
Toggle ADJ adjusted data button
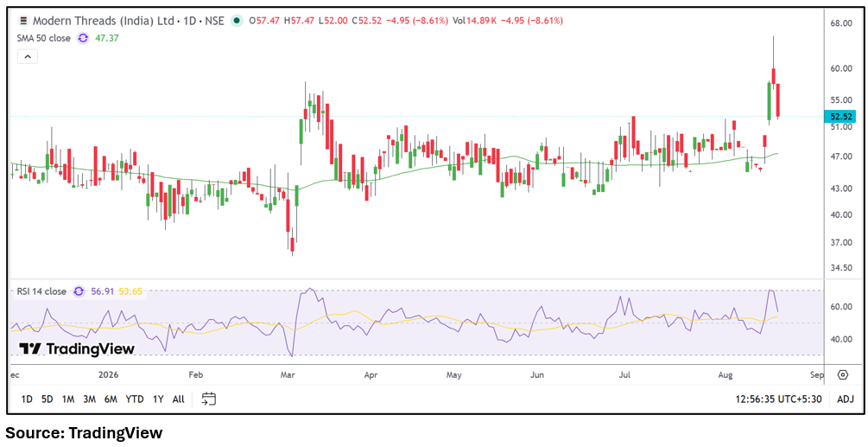[x=846, y=399]
